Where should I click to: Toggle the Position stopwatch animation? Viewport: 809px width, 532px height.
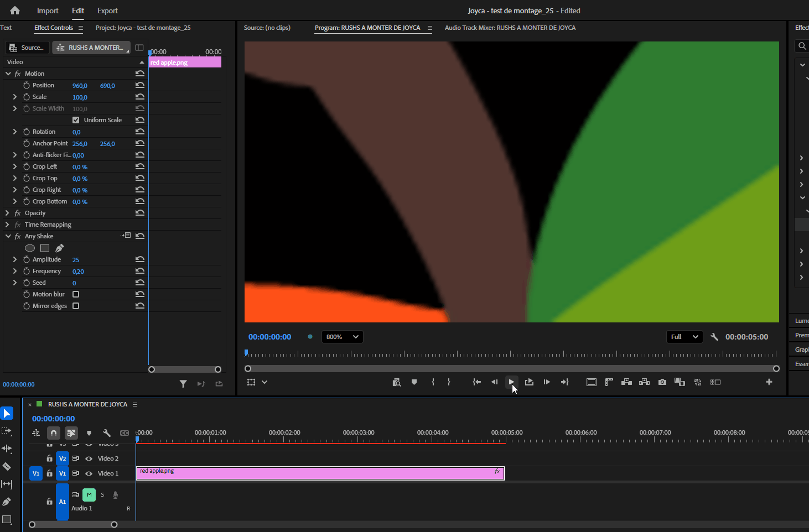[x=27, y=85]
